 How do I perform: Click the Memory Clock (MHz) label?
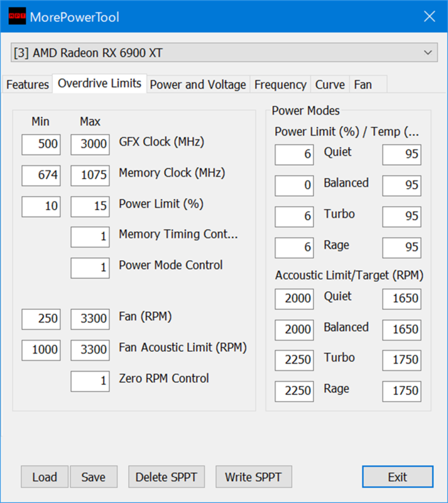coord(172,173)
